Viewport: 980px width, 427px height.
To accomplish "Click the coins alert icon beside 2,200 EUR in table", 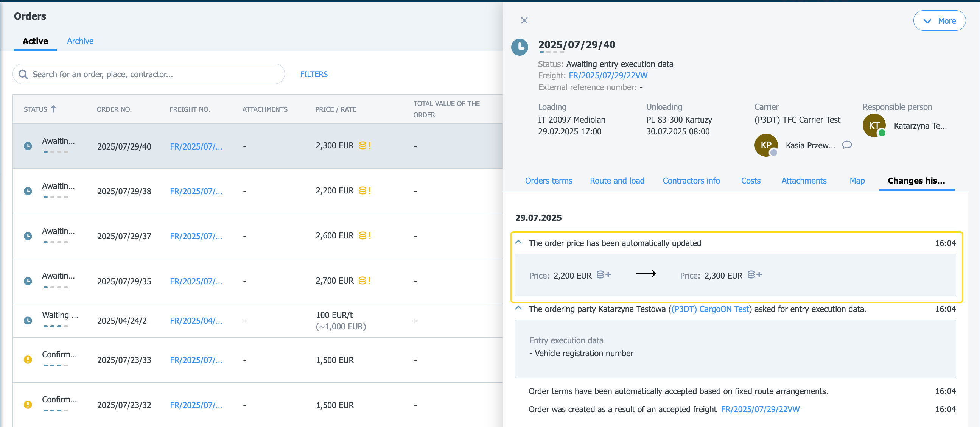I will [x=364, y=190].
